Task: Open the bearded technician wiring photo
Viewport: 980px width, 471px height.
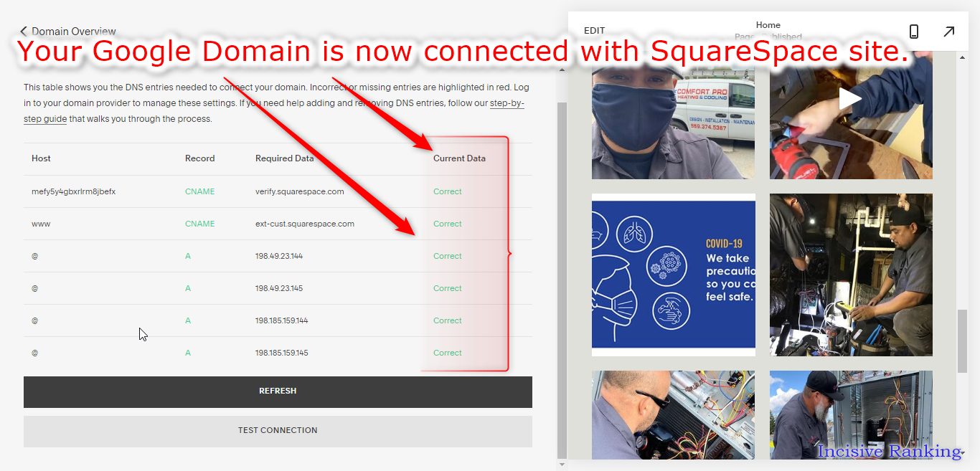Action: coord(851,414)
